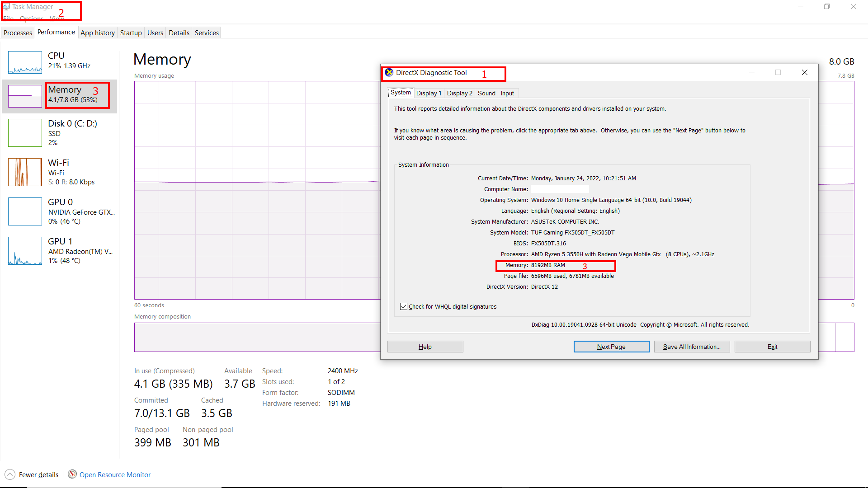Select the System tab in DxDiag
This screenshot has width=868, height=488.
pos(401,93)
